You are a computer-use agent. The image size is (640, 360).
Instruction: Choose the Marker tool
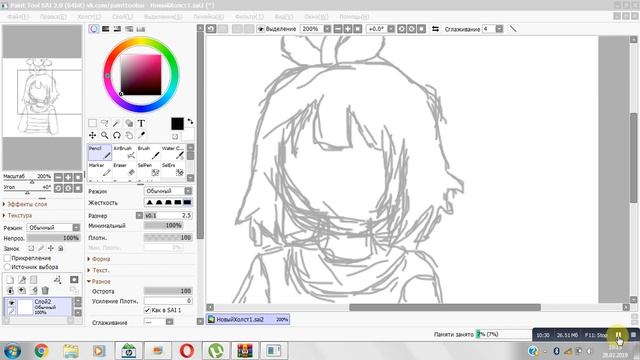click(100, 169)
